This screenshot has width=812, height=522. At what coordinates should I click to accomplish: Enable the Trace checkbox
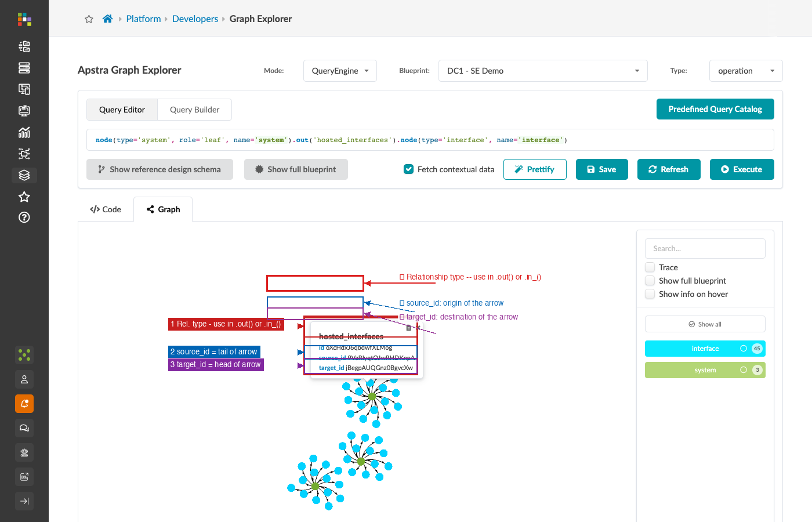click(x=650, y=267)
